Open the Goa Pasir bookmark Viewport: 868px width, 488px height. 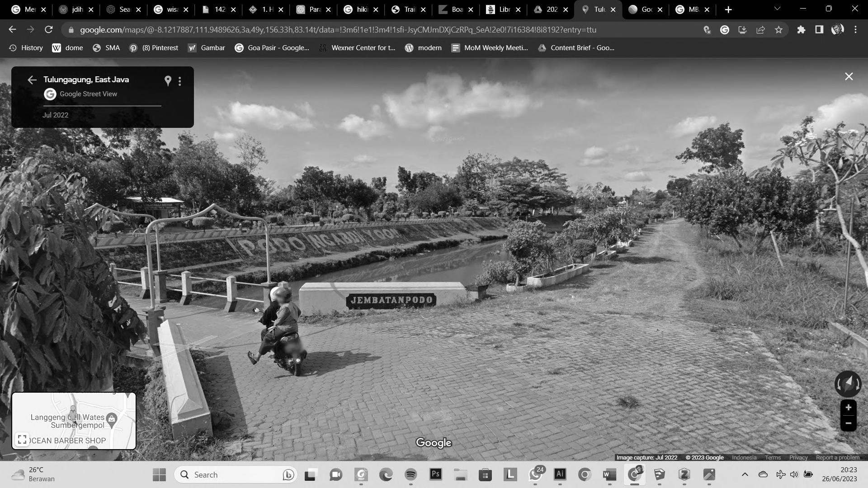tap(272, 48)
